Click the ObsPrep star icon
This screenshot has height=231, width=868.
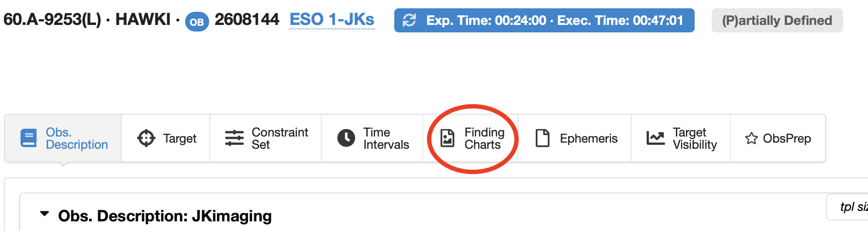[x=751, y=138]
